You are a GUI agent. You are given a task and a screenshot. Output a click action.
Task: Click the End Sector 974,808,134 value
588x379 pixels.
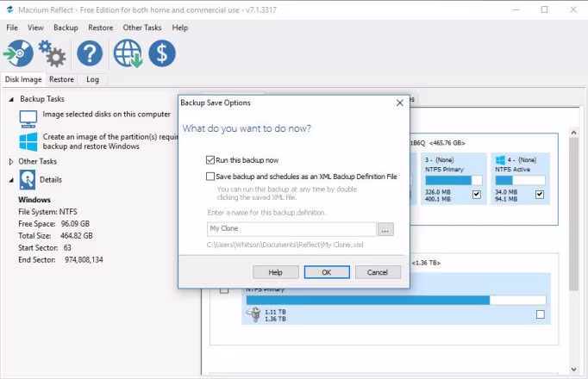click(x=84, y=259)
